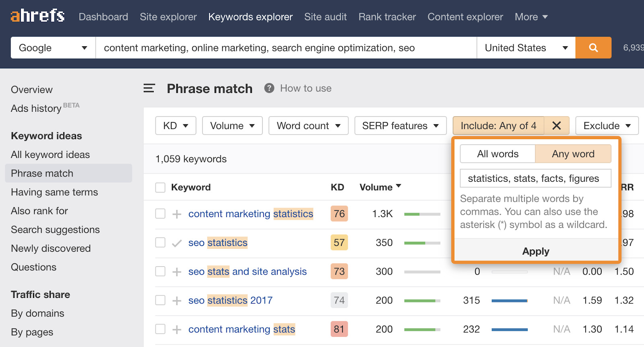Open By domains under Traffic share
This screenshot has width=644, height=347.
coord(37,313)
